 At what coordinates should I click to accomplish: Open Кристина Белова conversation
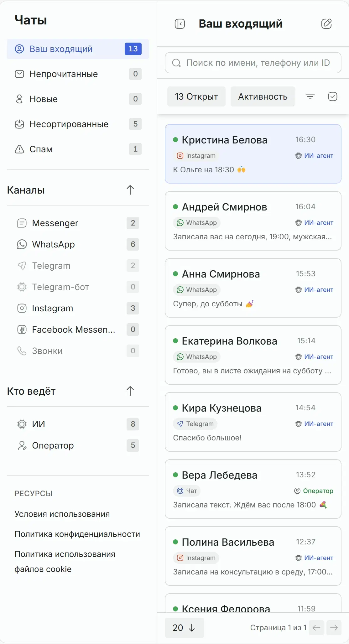coord(253,154)
